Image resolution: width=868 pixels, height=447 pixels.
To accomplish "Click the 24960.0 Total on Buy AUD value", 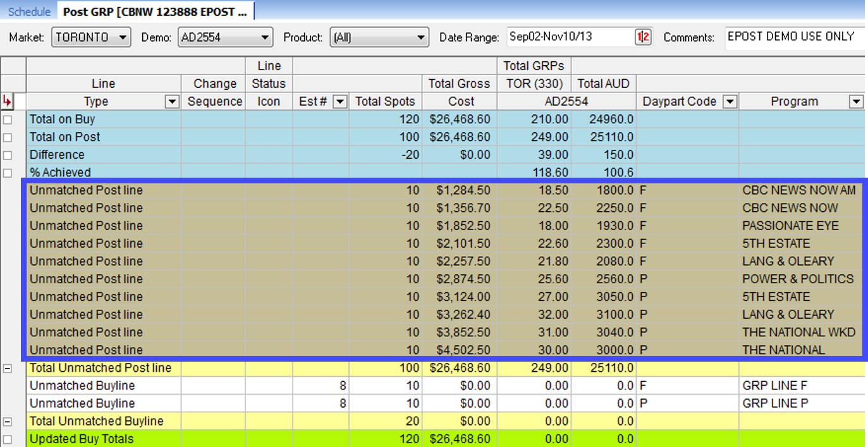I will click(x=603, y=119).
